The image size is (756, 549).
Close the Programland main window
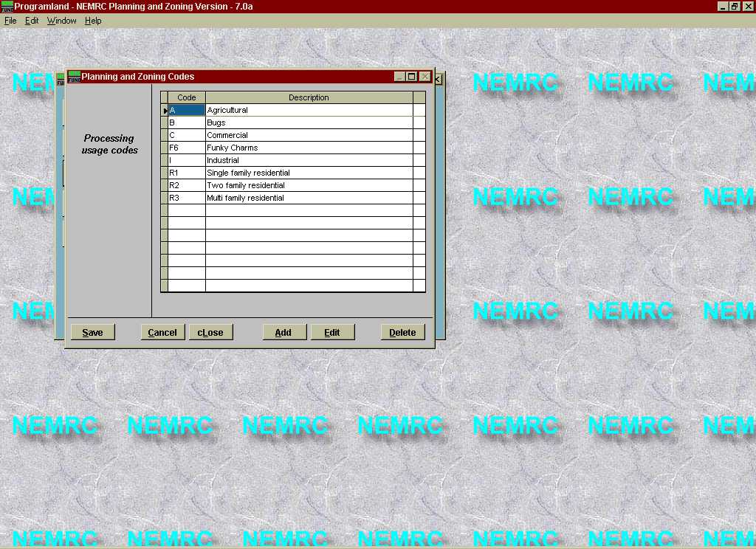747,6
